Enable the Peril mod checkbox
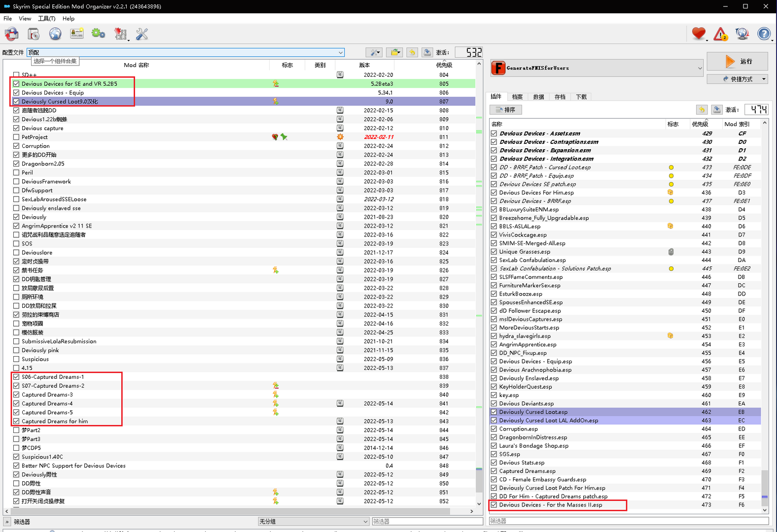 coord(16,172)
